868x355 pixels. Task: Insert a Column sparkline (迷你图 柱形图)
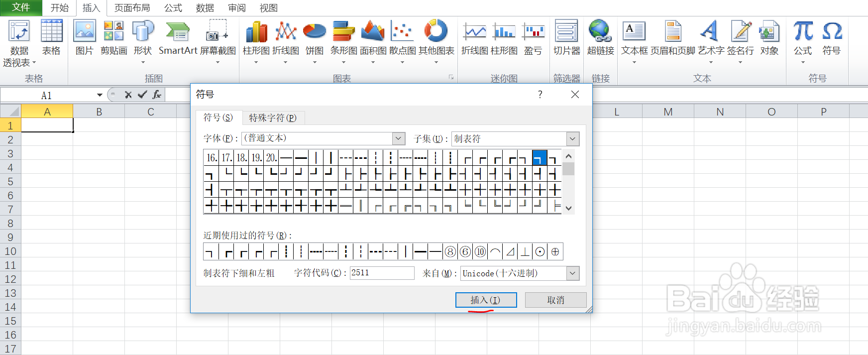(504, 38)
